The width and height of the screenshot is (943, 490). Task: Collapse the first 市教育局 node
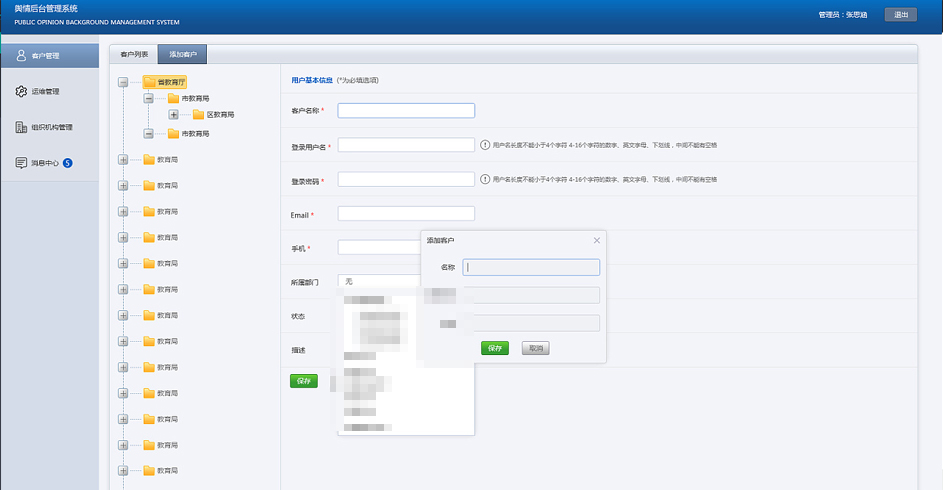tap(148, 99)
